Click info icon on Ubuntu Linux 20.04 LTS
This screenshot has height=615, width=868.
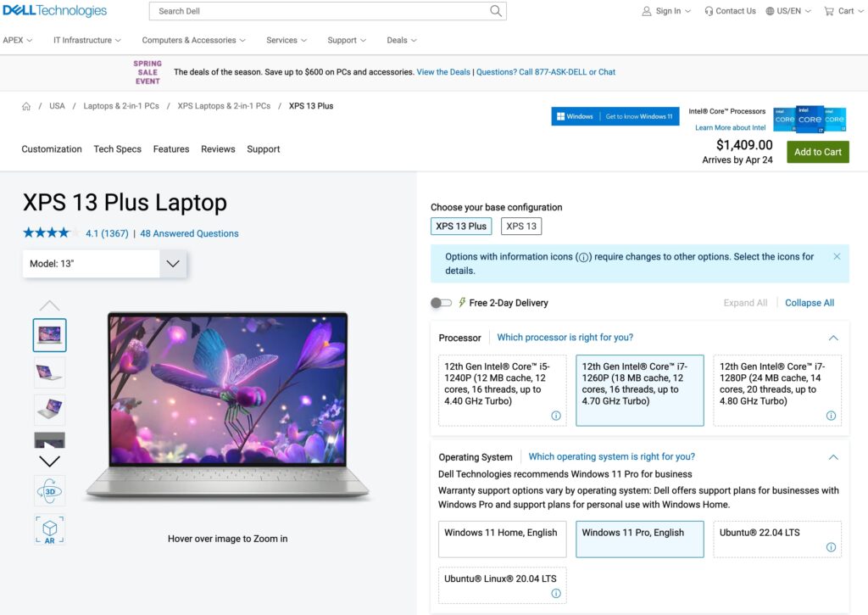556,594
